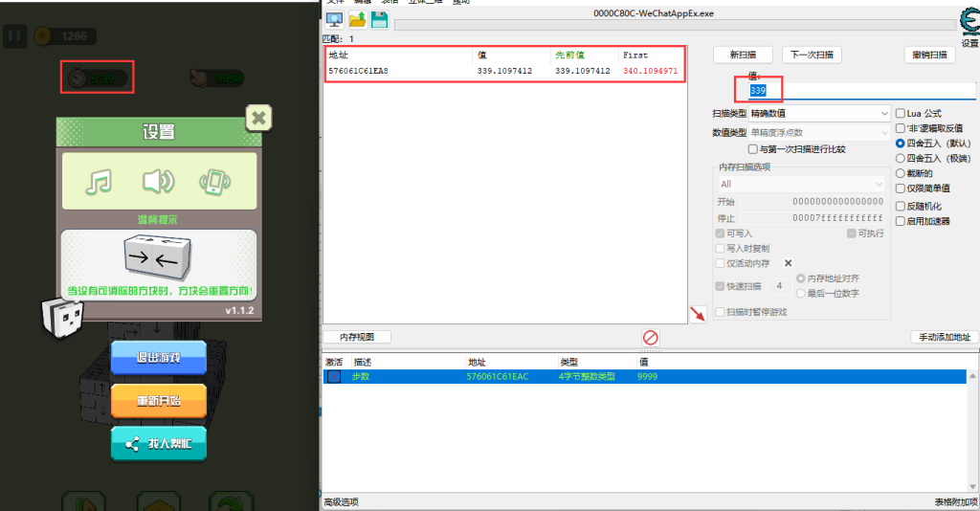Screen dimensions: 980x511
Task: Click 手动添加地址 button
Action: point(945,337)
